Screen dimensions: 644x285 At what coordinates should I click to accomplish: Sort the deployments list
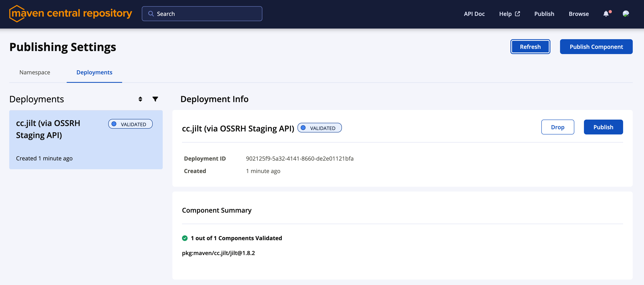coord(140,99)
